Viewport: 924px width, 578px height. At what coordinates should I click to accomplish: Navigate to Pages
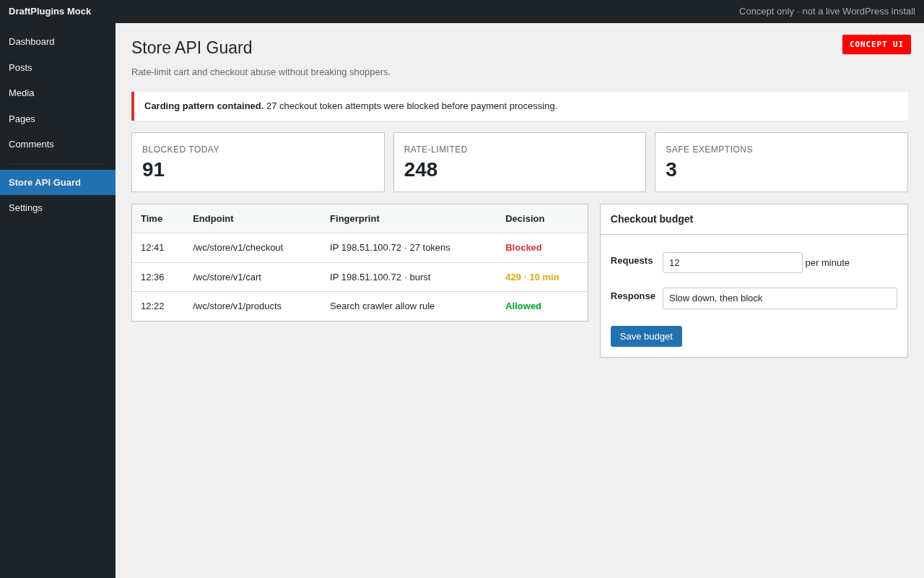pyautogui.click(x=58, y=119)
